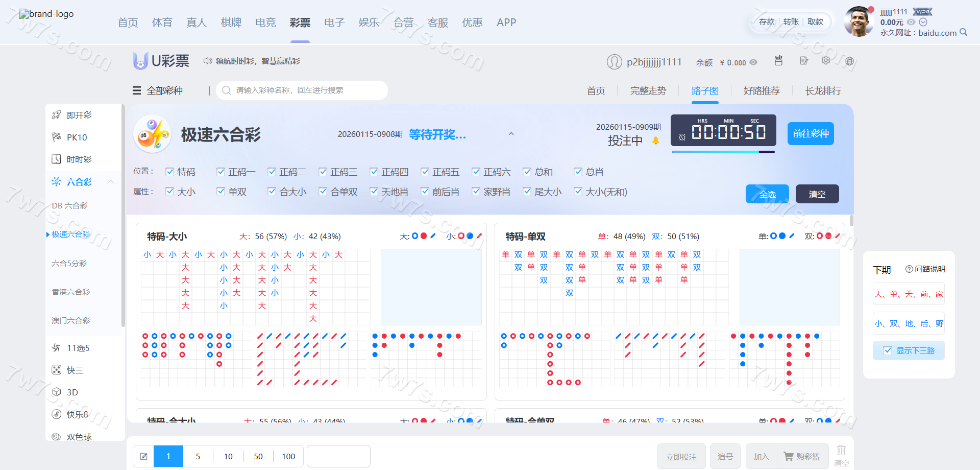Focus the lottery name search field
The image size is (980, 470).
306,90
